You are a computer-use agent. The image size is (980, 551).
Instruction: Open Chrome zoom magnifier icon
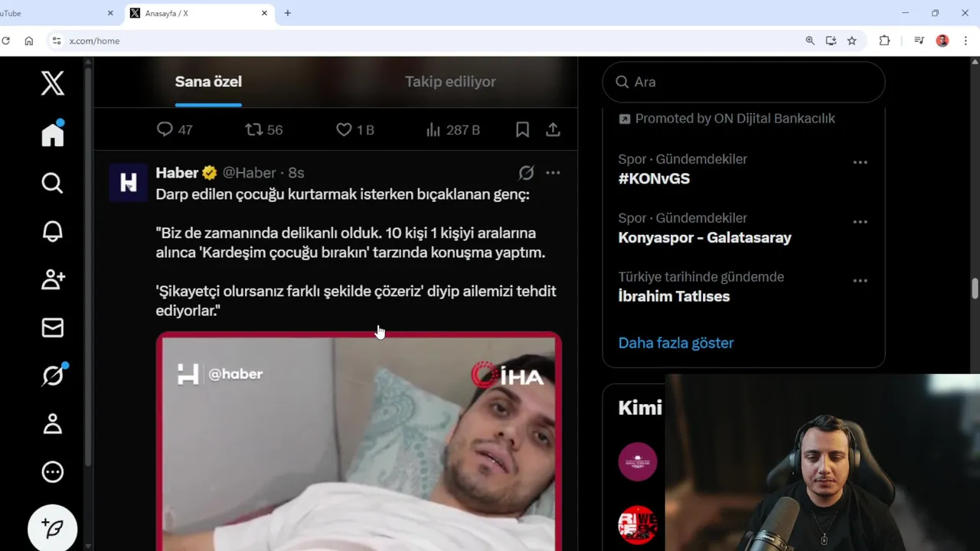click(810, 41)
